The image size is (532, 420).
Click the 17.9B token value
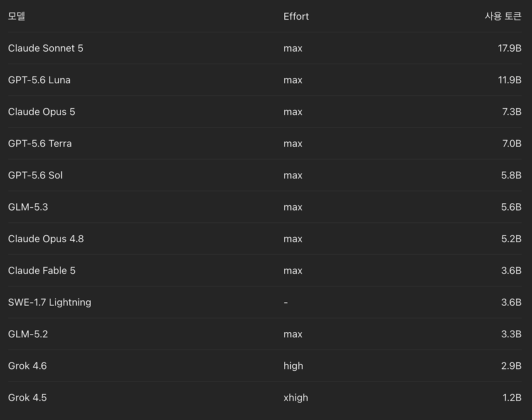pyautogui.click(x=510, y=48)
